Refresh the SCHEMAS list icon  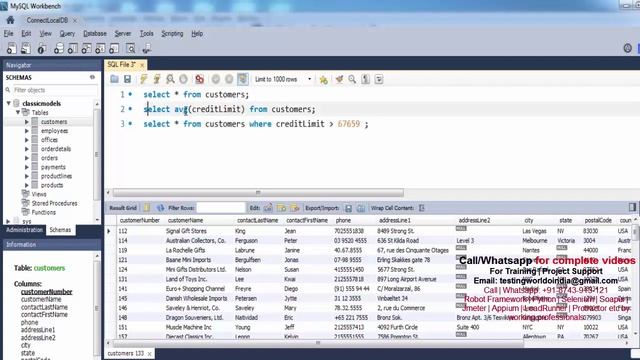[x=92, y=77]
